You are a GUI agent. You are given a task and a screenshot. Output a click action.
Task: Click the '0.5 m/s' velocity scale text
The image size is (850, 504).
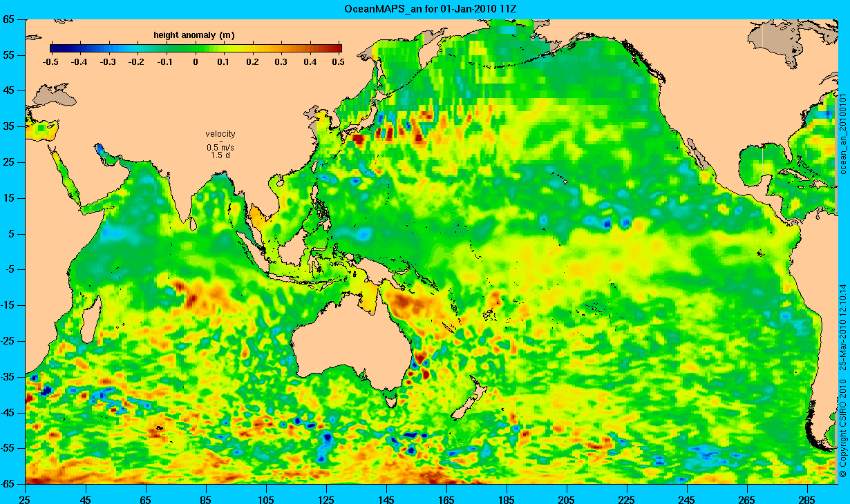[x=220, y=148]
